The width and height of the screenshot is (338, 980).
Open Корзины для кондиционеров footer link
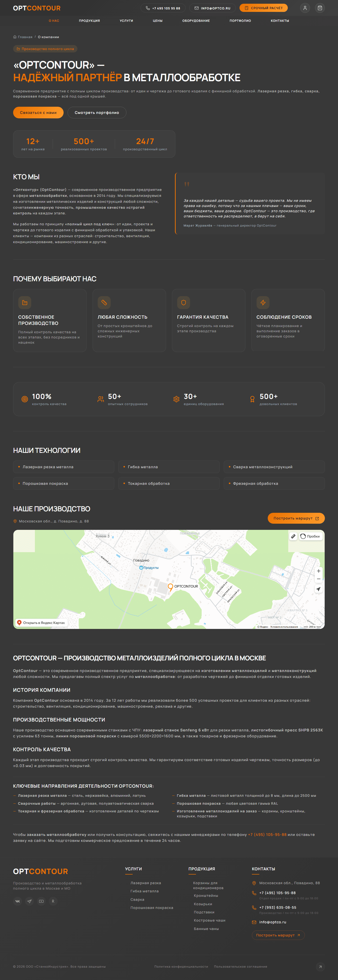(208, 885)
